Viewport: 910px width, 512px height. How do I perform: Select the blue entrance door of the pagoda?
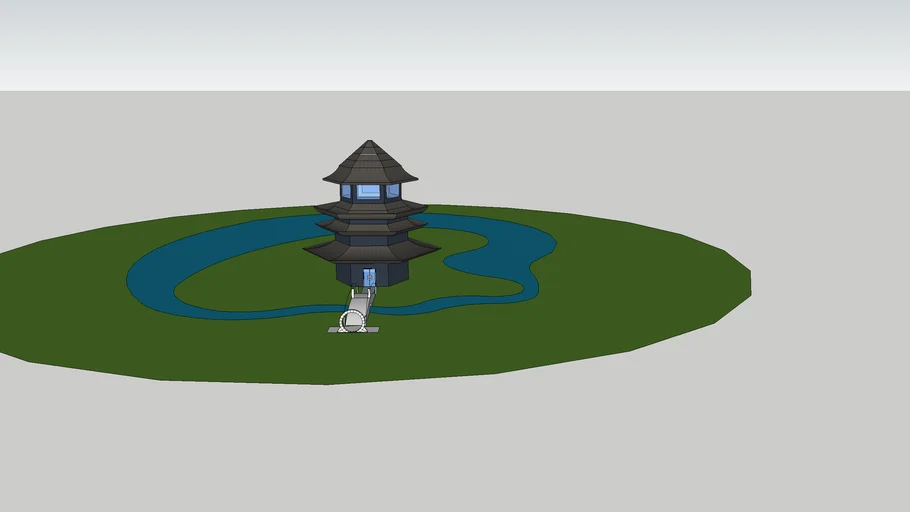[369, 277]
